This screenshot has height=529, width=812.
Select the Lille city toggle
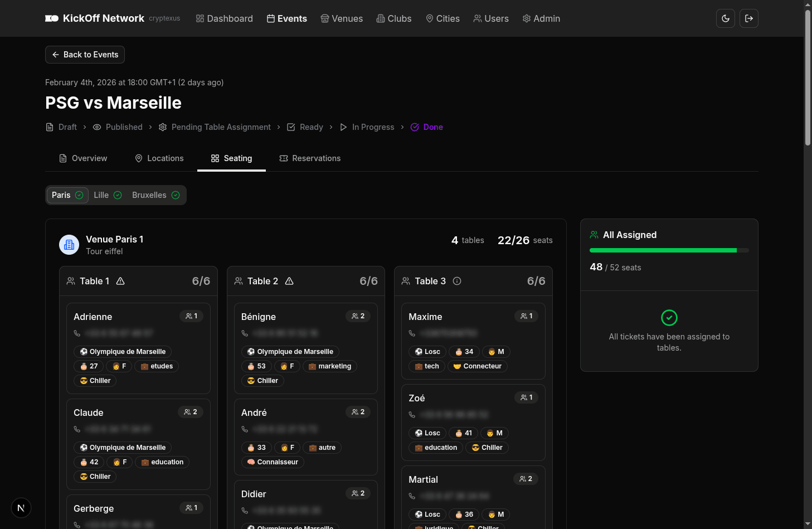tap(108, 195)
